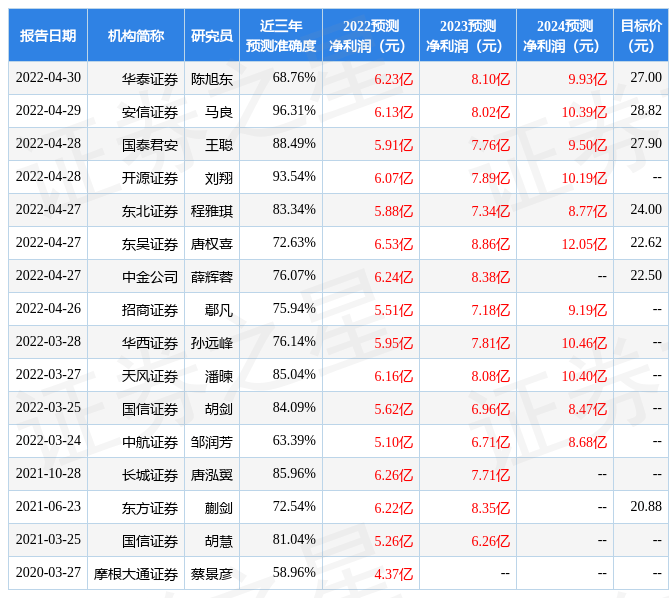This screenshot has width=669, height=598.
Task: Click 2024 profit value 12.05亿
Action: (x=584, y=244)
